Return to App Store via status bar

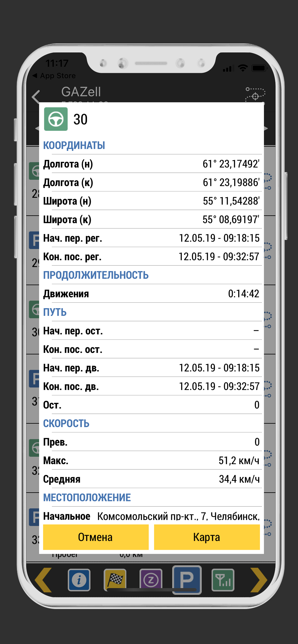pos(54,75)
